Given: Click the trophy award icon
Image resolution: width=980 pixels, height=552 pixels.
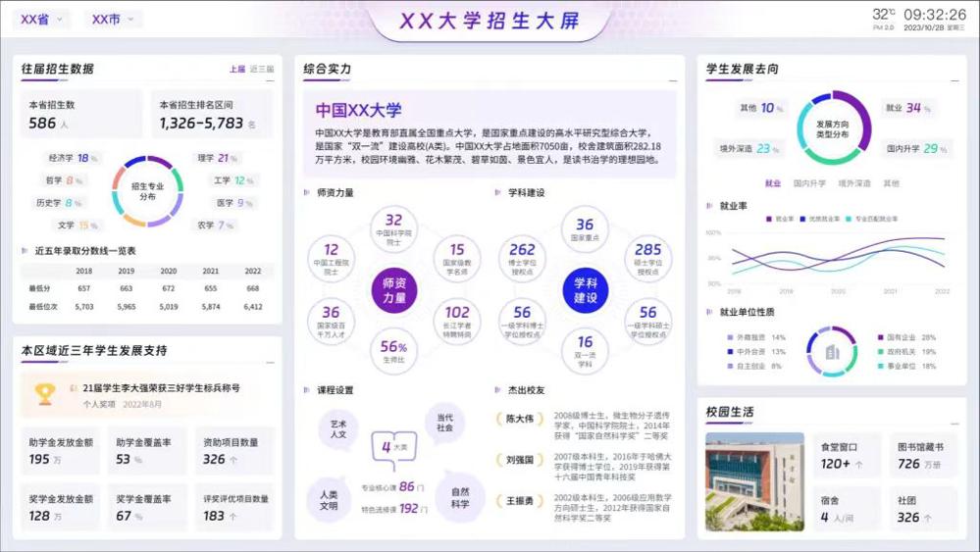Looking at the screenshot, I should click(45, 395).
